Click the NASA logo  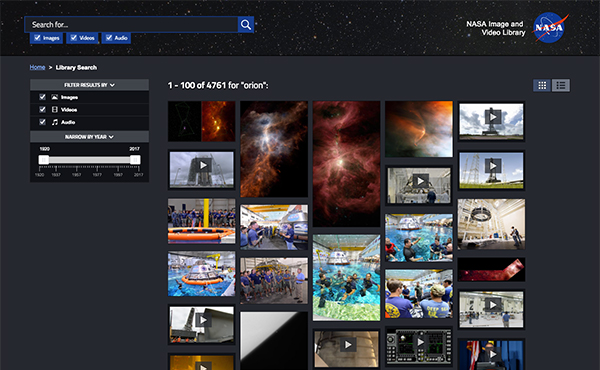tap(550, 28)
